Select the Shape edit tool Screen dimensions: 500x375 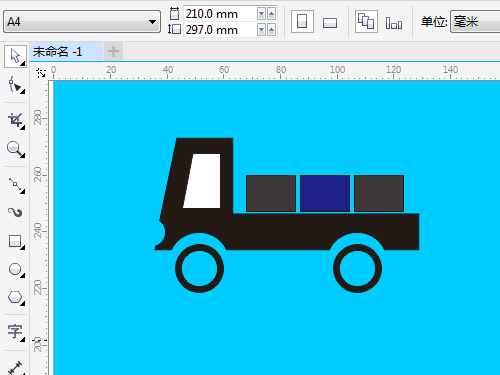click(15, 85)
